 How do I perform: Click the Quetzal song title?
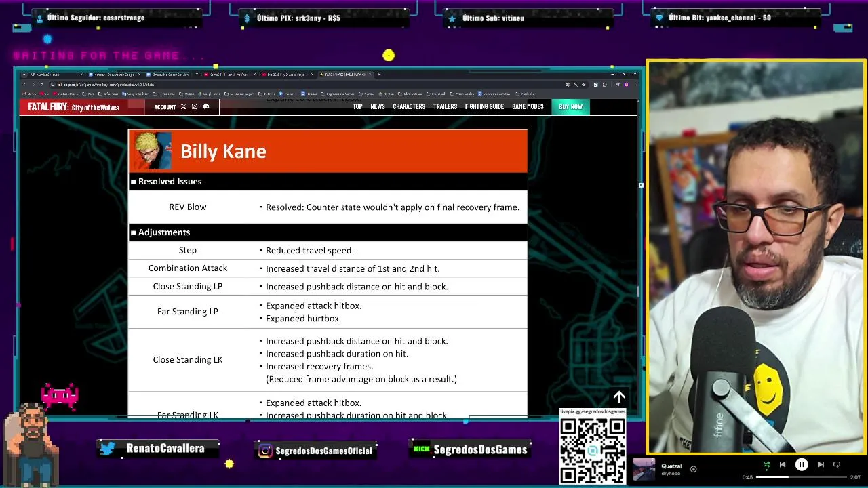pyautogui.click(x=671, y=466)
